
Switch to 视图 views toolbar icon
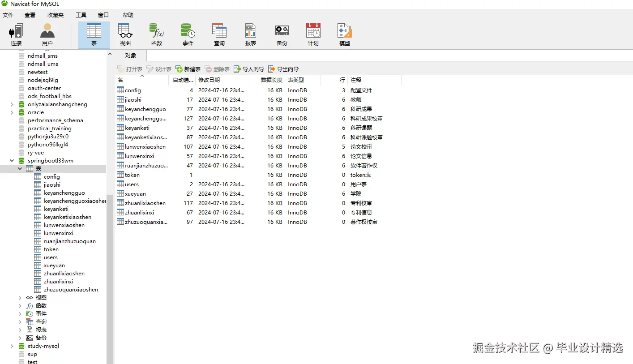pyautogui.click(x=125, y=35)
